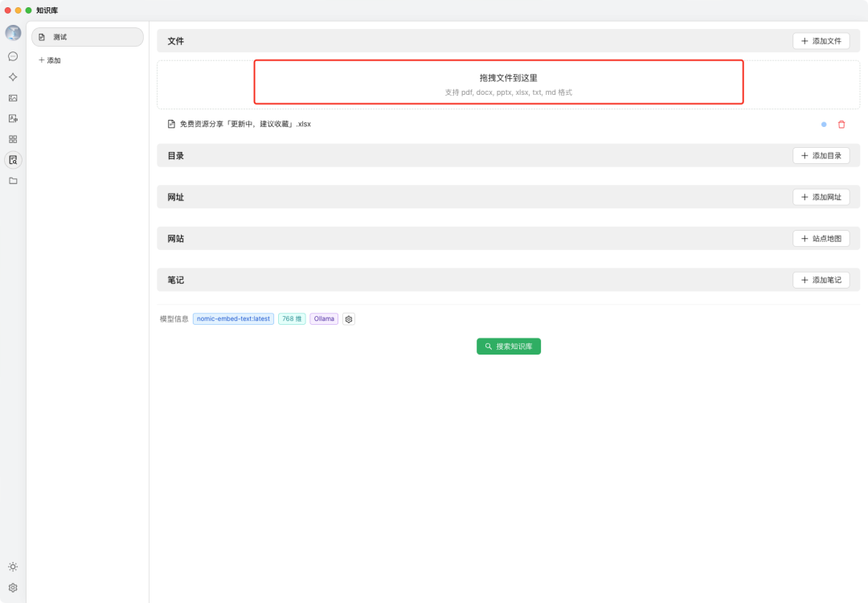This screenshot has width=868, height=603.
Task: Click the 站点地图 button
Action: (821, 239)
